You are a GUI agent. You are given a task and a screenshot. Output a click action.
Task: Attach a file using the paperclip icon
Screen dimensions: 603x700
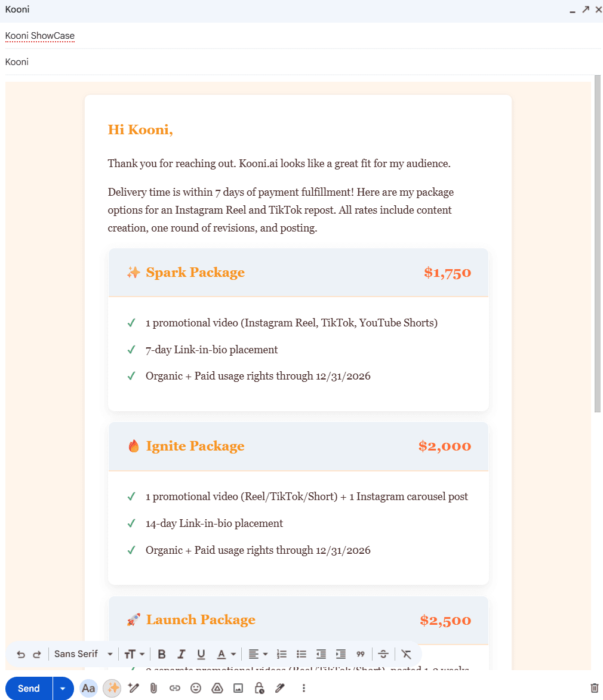coord(153,688)
